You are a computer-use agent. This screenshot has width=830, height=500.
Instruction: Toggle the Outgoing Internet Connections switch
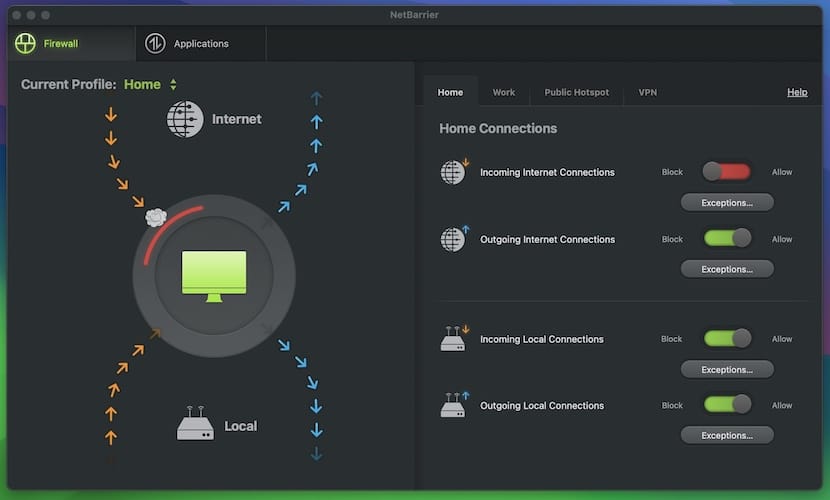point(726,239)
